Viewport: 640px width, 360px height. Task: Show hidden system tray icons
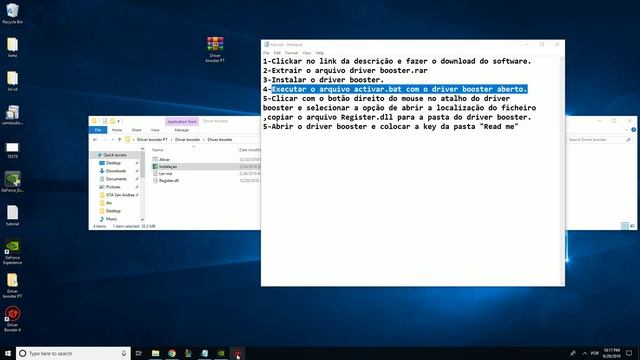click(584, 353)
